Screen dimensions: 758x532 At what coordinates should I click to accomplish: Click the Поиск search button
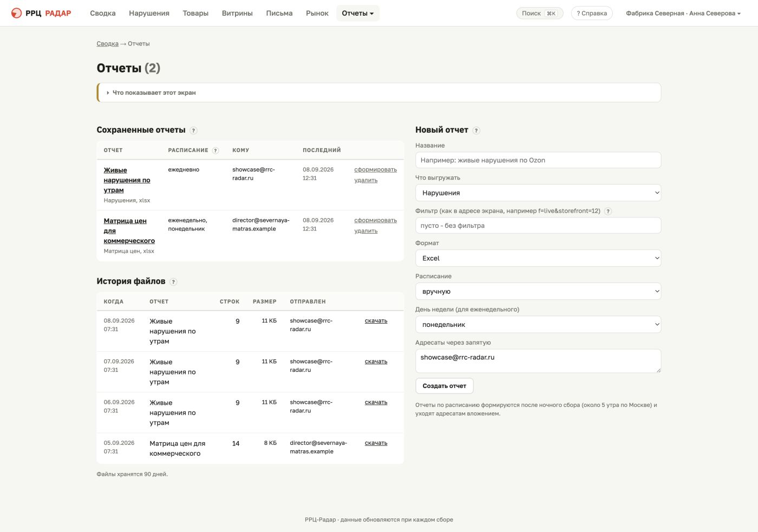(540, 13)
